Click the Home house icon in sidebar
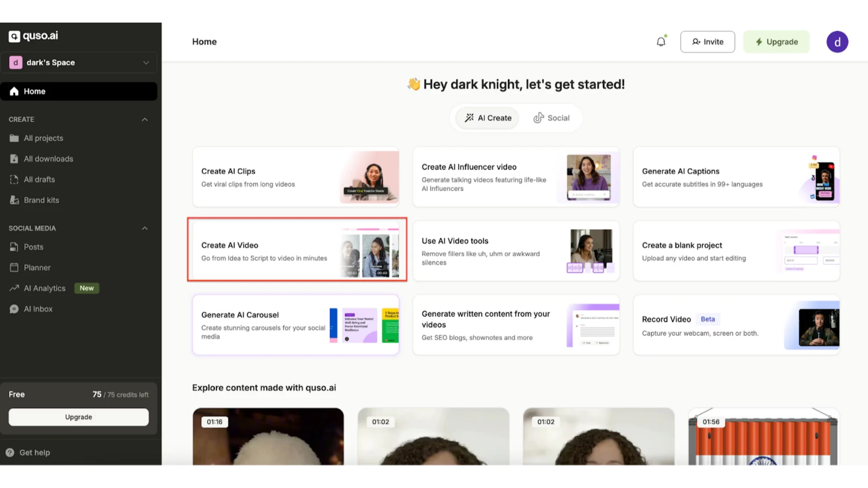Screen dimensions: 868x488 (14, 91)
